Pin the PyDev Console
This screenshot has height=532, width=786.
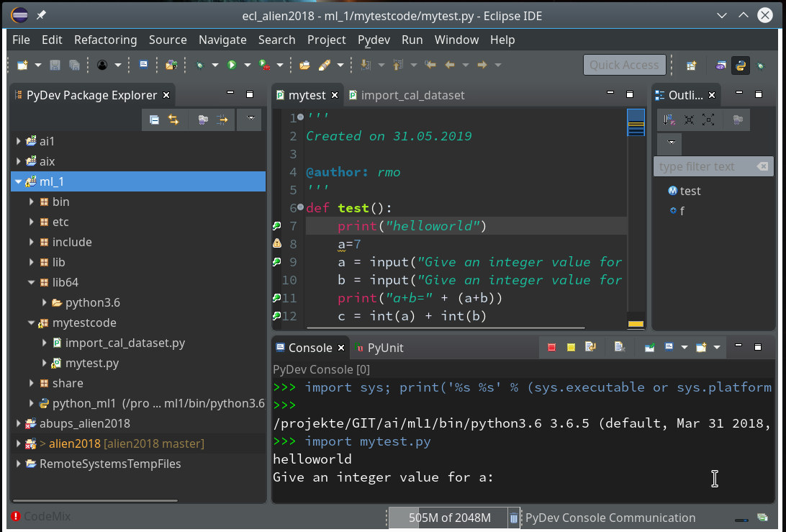coord(649,347)
